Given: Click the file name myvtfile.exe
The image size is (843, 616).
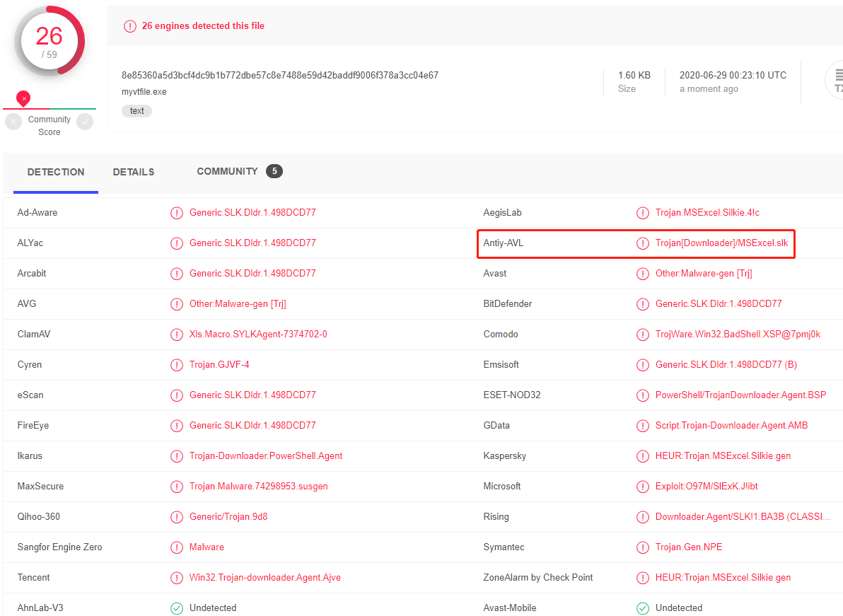Looking at the screenshot, I should pos(144,92).
